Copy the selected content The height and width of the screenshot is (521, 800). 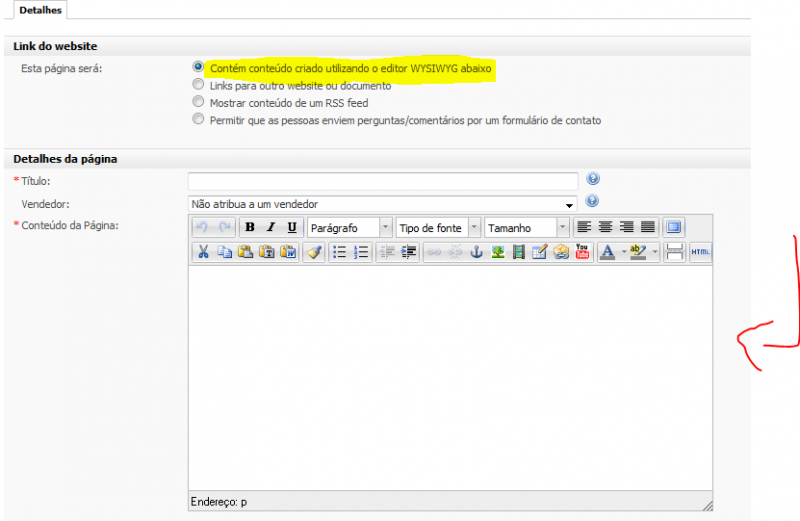[x=224, y=252]
